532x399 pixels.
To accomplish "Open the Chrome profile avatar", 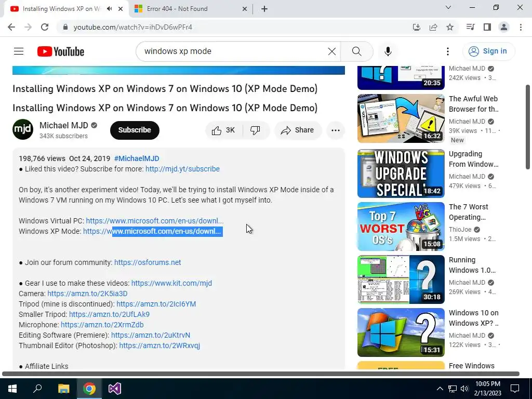I will coord(504,27).
